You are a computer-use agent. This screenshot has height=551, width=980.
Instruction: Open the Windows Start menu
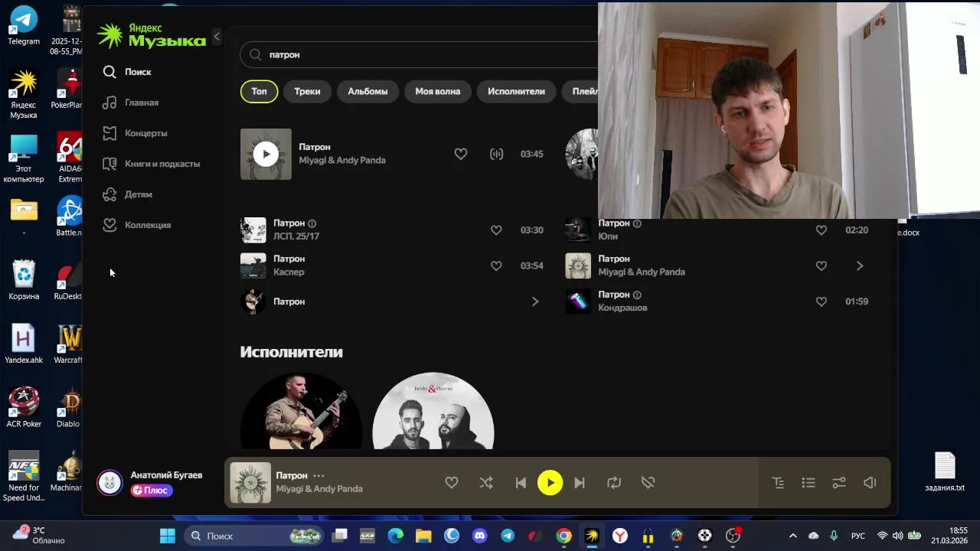coord(167,536)
